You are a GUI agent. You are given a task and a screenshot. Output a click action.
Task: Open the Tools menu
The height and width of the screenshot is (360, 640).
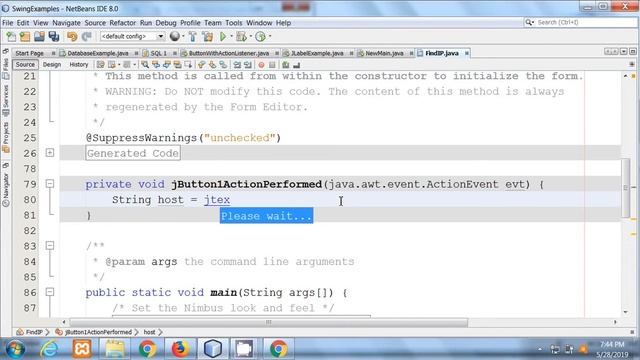pyautogui.click(x=233, y=23)
